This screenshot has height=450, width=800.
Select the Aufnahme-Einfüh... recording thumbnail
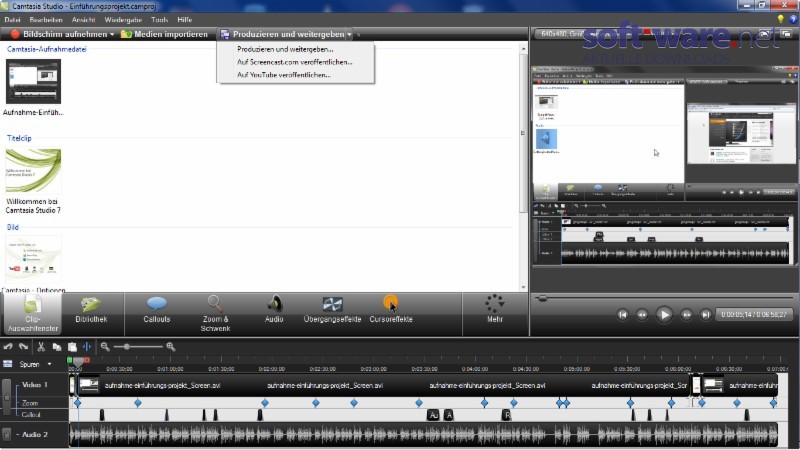[33, 81]
